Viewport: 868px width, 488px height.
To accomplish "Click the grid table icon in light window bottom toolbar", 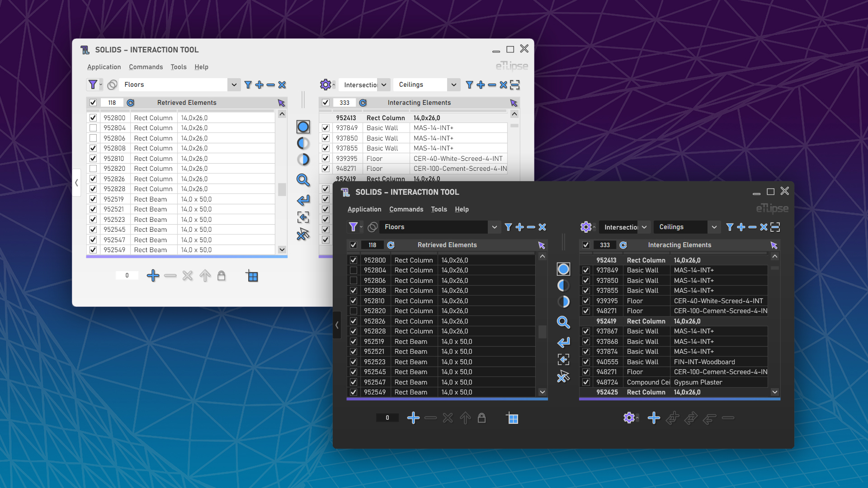I will (x=252, y=276).
